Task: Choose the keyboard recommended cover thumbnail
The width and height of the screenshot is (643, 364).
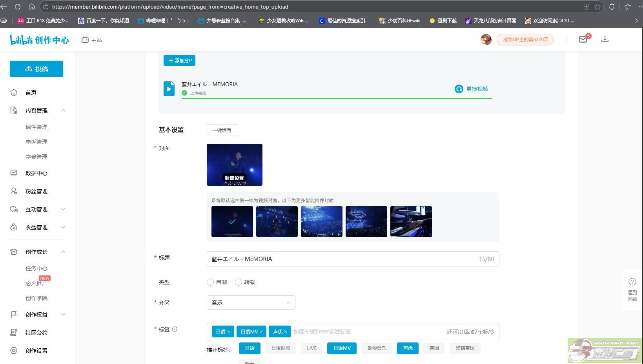Action: coord(411,221)
